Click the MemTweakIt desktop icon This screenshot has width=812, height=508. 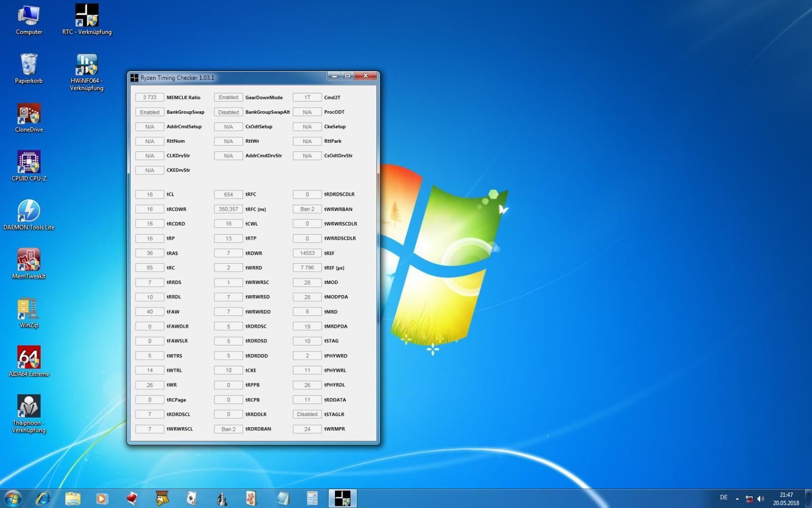[29, 260]
